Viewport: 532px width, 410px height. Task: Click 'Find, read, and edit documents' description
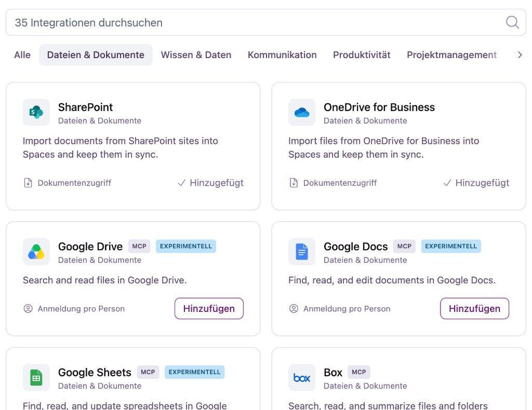click(392, 280)
